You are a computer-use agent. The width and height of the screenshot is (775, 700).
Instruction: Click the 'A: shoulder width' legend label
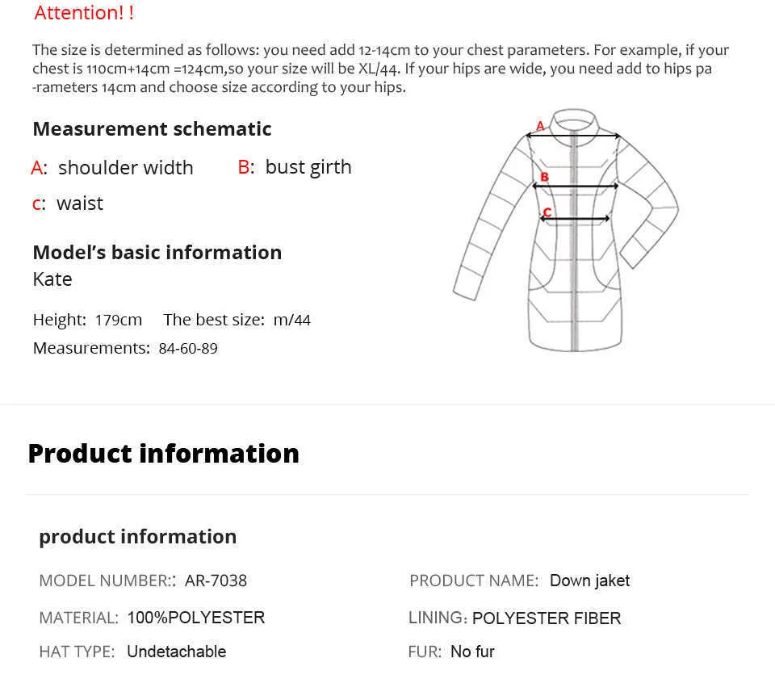(x=112, y=168)
